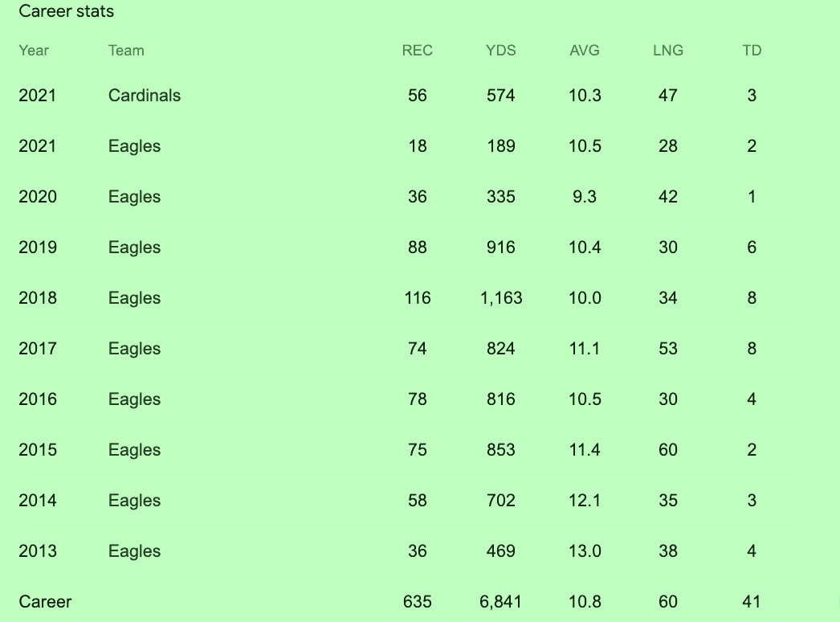The height and width of the screenshot is (622, 840).
Task: Click Eagles in the 2019 row
Action: (134, 248)
